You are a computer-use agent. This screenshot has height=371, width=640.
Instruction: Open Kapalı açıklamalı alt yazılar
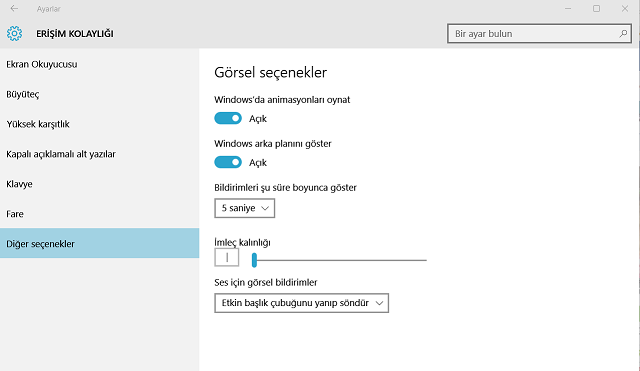(x=100, y=154)
